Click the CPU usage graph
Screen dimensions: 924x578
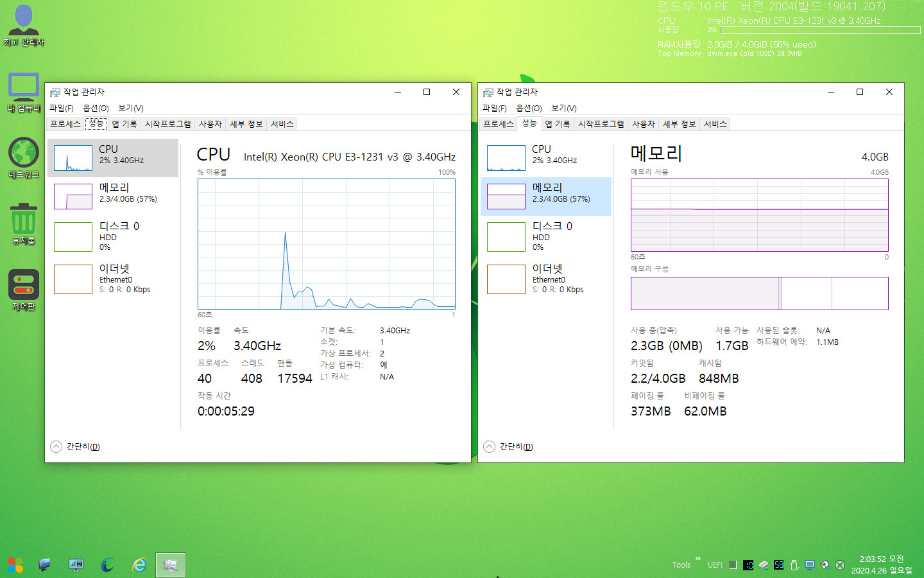[x=327, y=244]
